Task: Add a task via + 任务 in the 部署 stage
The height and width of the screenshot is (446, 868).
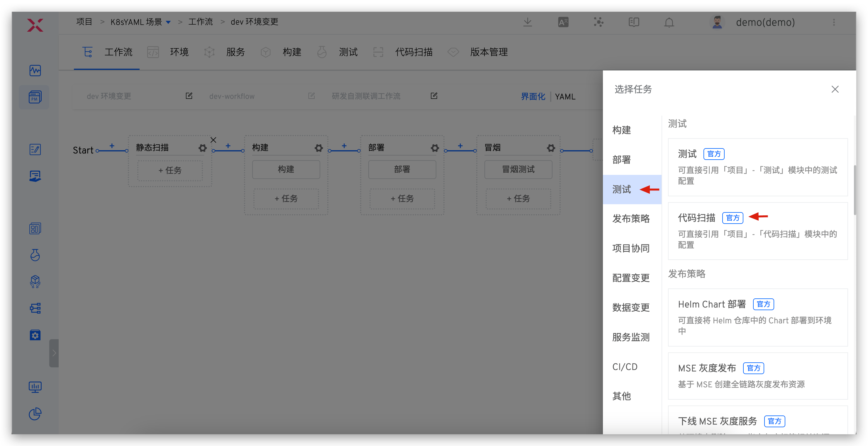Action: [402, 199]
